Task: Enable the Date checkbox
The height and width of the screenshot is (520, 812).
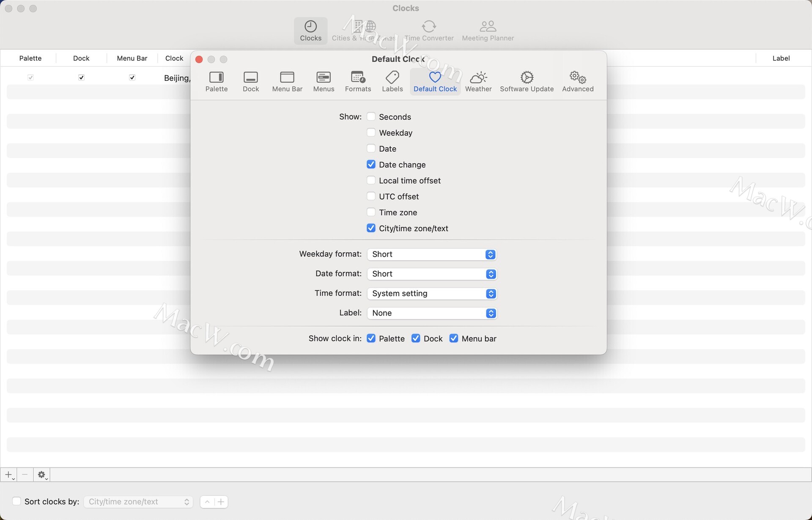Action: click(371, 149)
